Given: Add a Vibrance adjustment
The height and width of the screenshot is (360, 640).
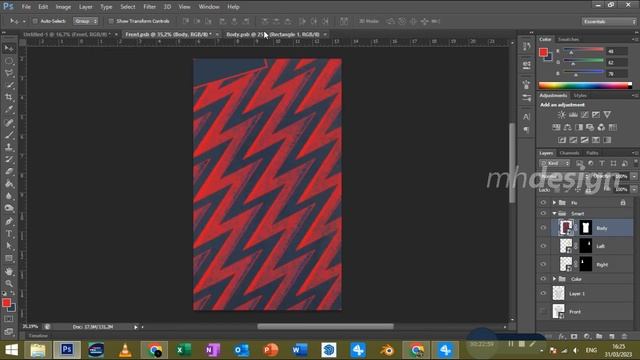Looking at the screenshot, I should pyautogui.click(x=607, y=115).
